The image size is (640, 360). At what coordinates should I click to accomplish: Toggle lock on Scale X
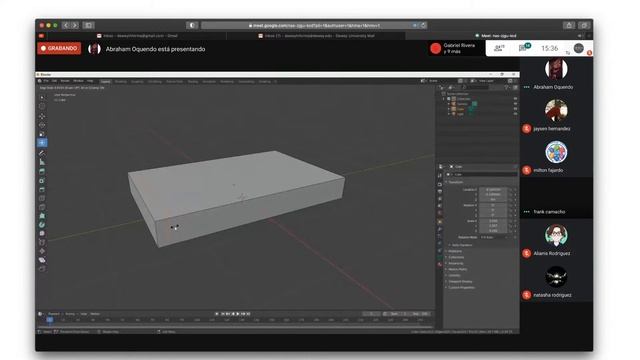[x=511, y=221]
